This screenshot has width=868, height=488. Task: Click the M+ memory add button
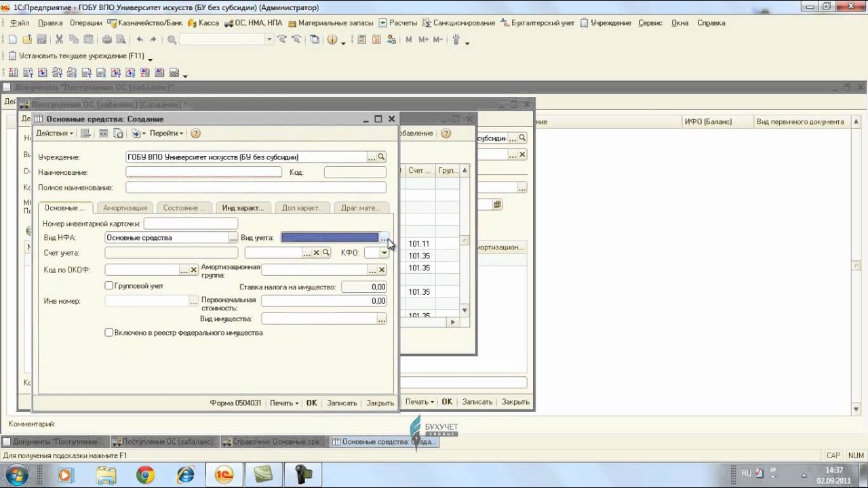tap(424, 40)
